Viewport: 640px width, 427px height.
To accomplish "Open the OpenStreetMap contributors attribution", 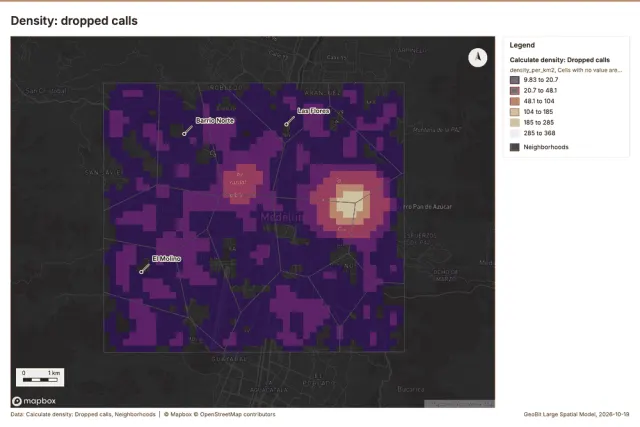I will 234,414.
